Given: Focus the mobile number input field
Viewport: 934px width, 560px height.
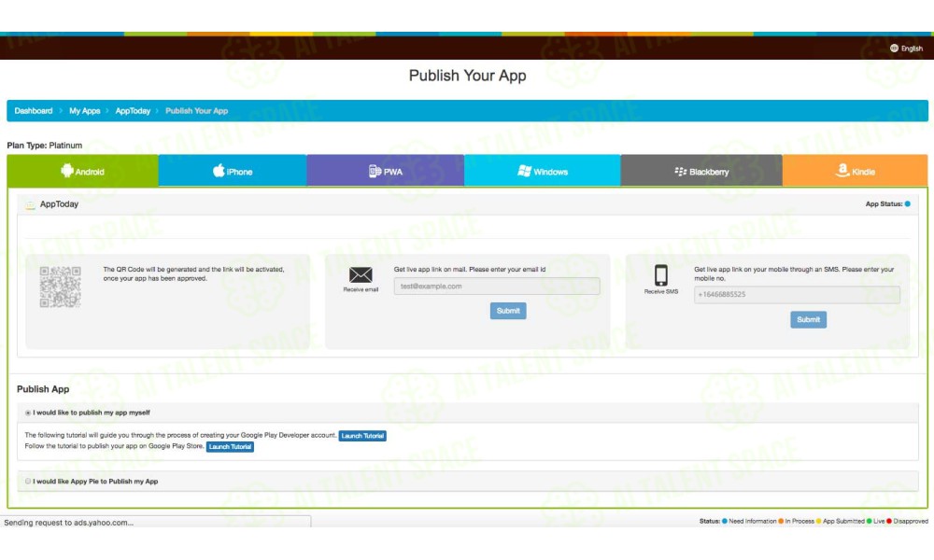Looking at the screenshot, I should [x=797, y=295].
